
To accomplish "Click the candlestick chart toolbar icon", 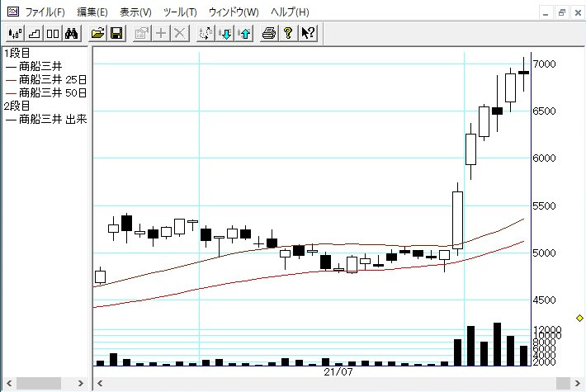I will point(14,33).
